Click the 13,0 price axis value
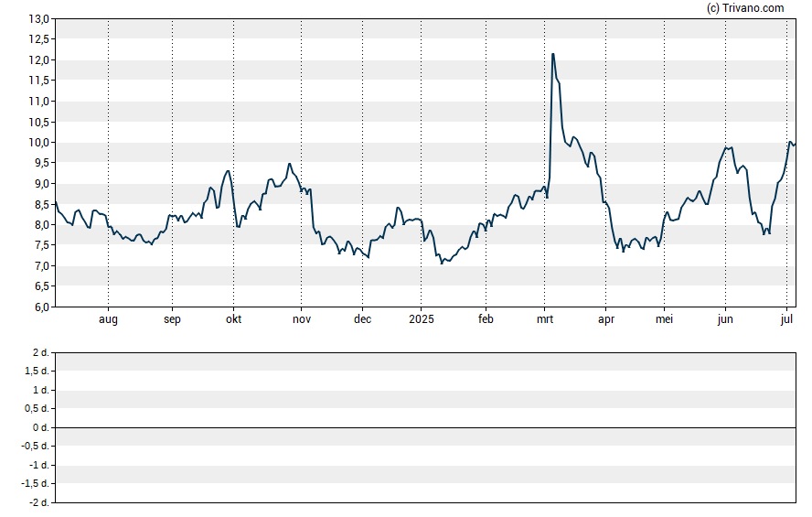The image size is (812, 517). [38, 19]
